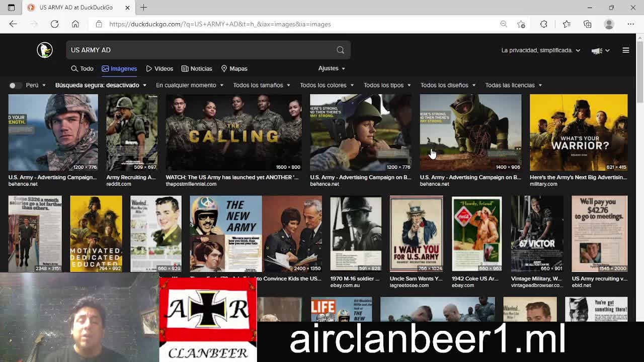Expand the Perú region dropdown
Screen dimensions: 644x362
click(36, 85)
